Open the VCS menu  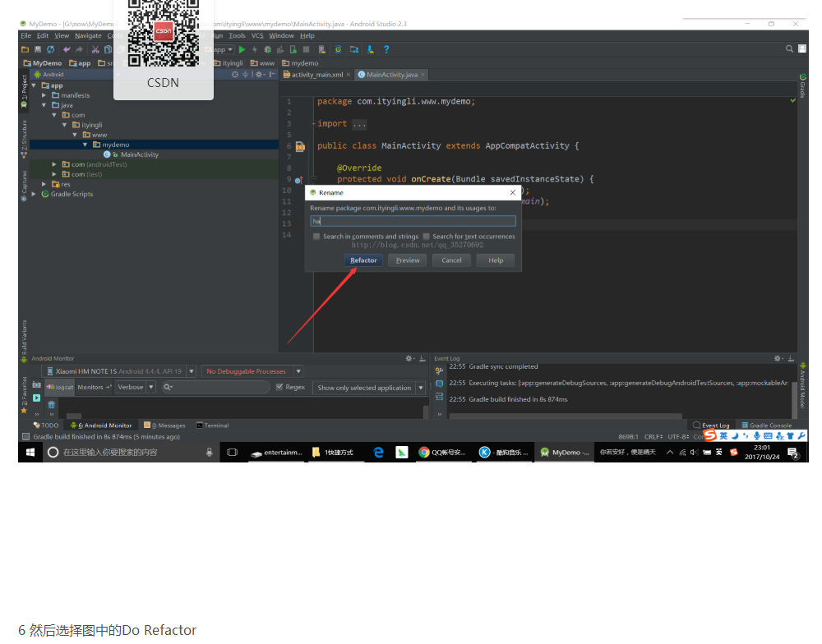(x=257, y=35)
